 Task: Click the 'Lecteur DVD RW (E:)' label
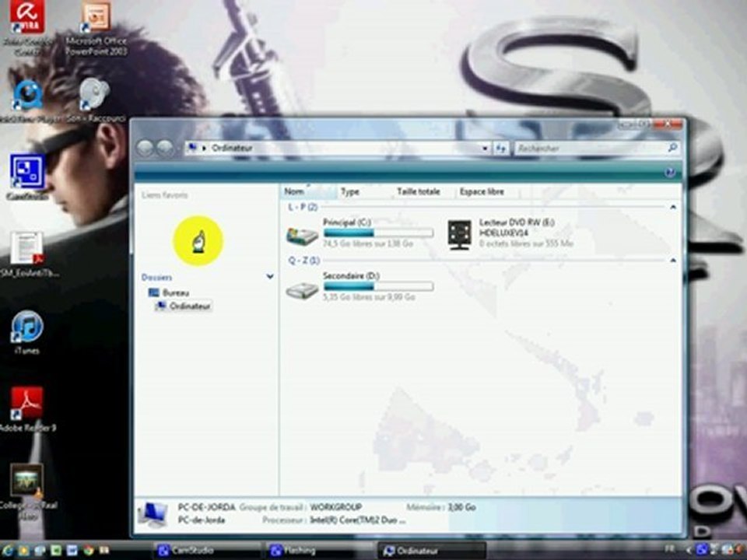click(x=517, y=222)
